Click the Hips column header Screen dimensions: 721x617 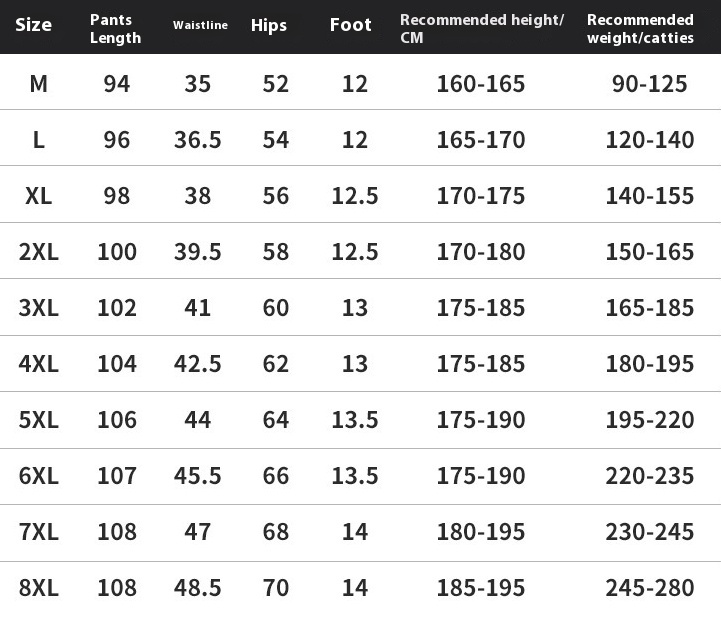pyautogui.click(x=271, y=26)
